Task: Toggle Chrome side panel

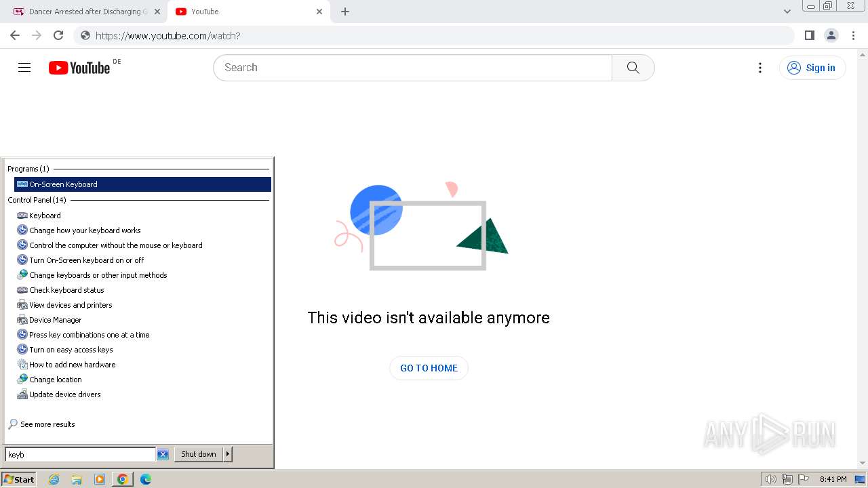Action: pos(809,35)
